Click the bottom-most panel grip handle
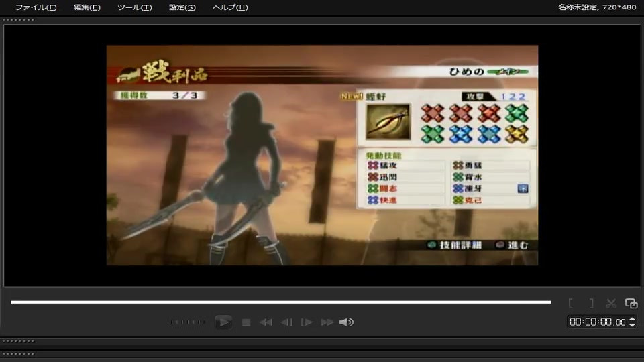This screenshot has height=362, width=644. 18,353
